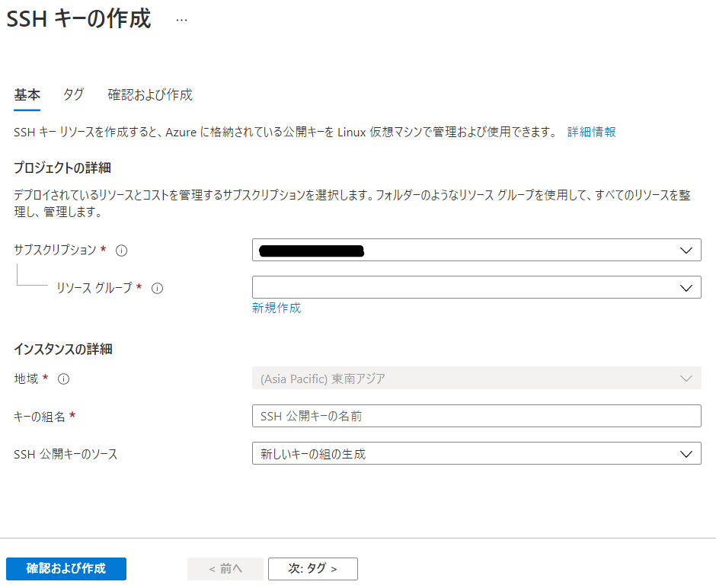Click the キーの組名 field label

click(x=40, y=417)
